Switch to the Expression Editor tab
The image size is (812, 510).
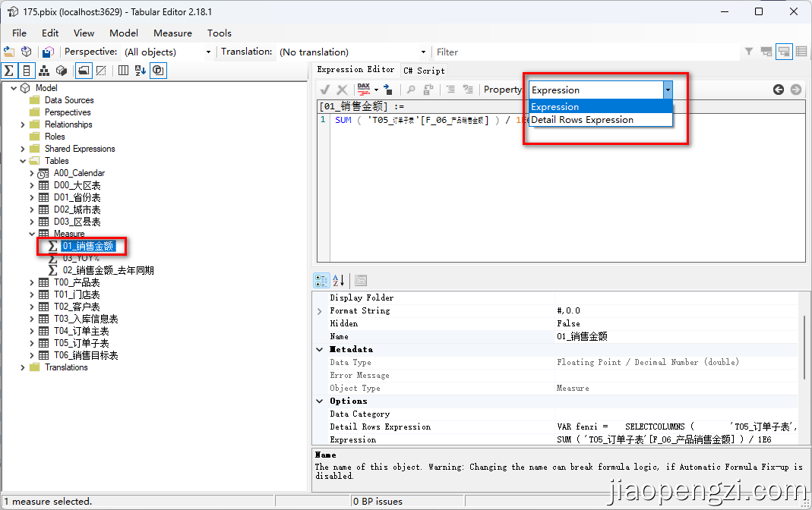pyautogui.click(x=355, y=69)
